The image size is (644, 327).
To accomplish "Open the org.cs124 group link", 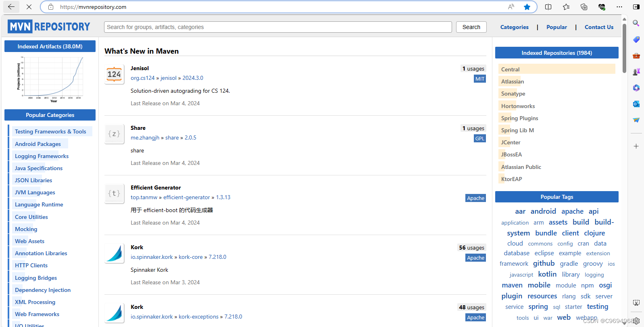I will coord(142,78).
